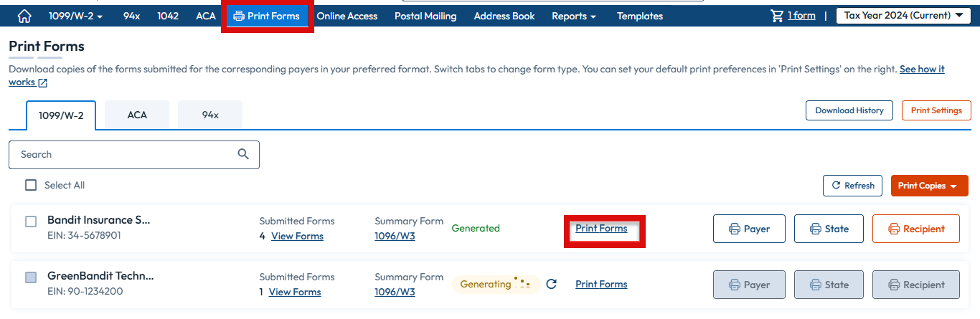Switch to the ACA tab
The width and height of the screenshot is (980, 319).
pos(137,115)
